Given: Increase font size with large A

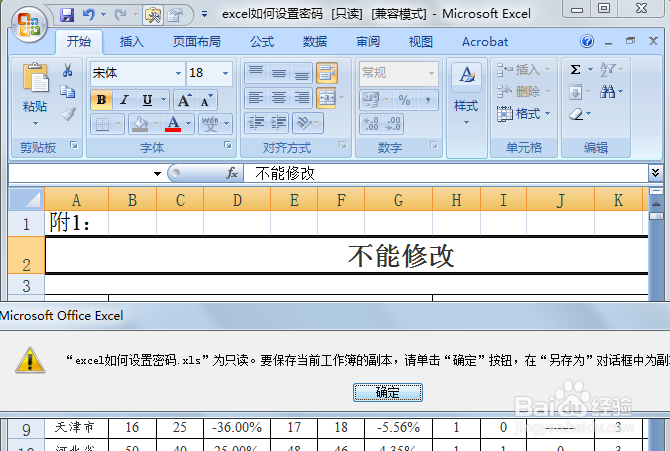Looking at the screenshot, I should point(185,100).
